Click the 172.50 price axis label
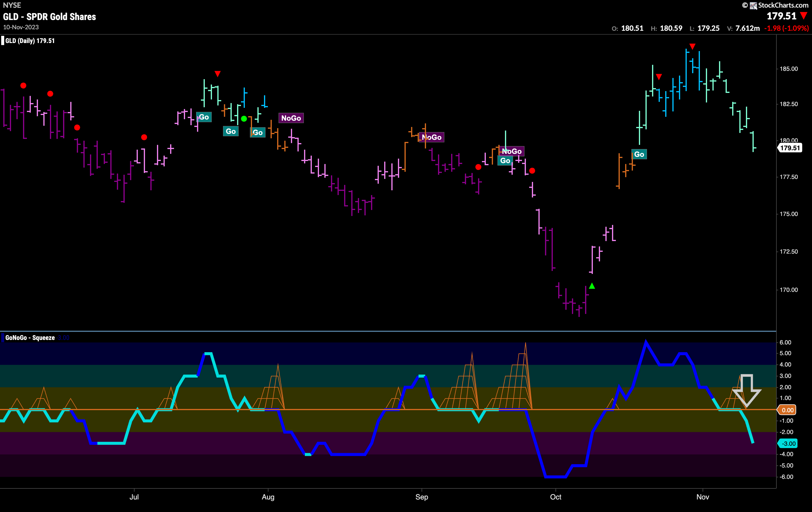Screen dimensions: 812x512 point(789,252)
